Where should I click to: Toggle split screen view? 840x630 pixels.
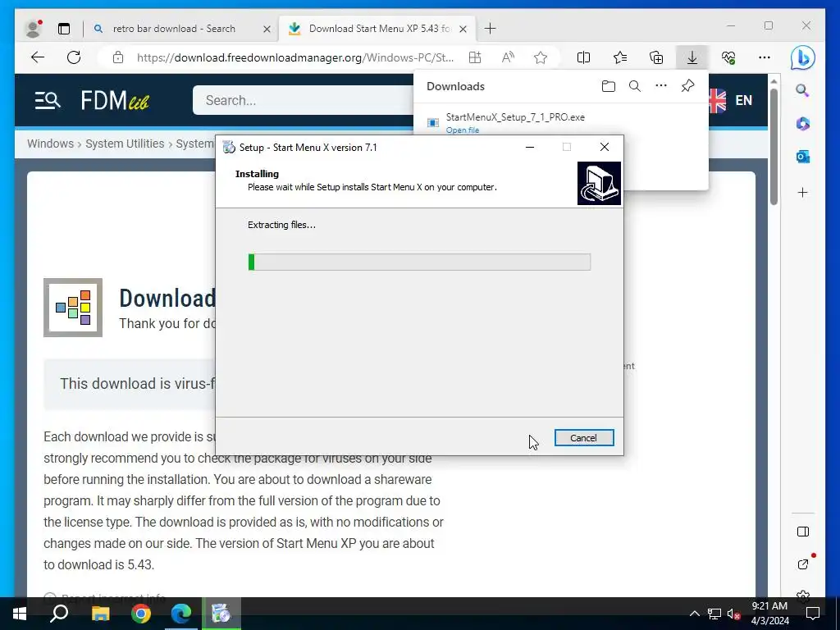583,57
